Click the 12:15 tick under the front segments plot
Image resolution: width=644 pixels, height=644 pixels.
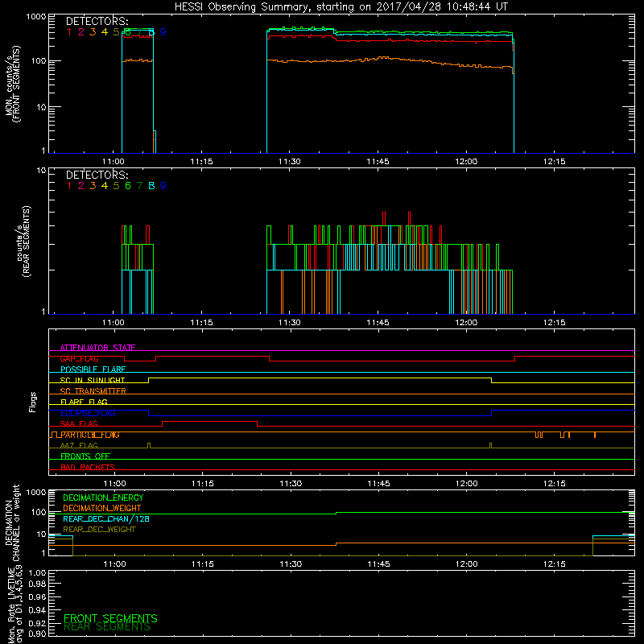(x=554, y=162)
